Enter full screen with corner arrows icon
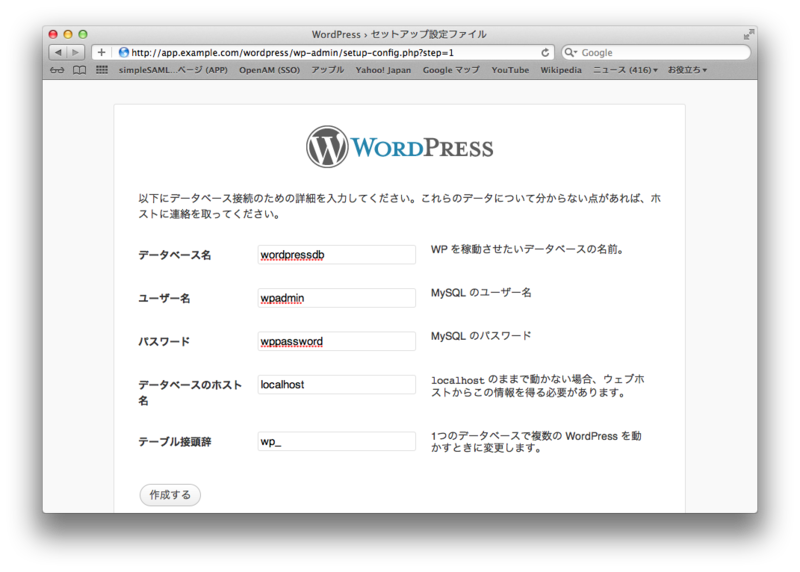Screen dimensions: 800x572 click(x=748, y=34)
